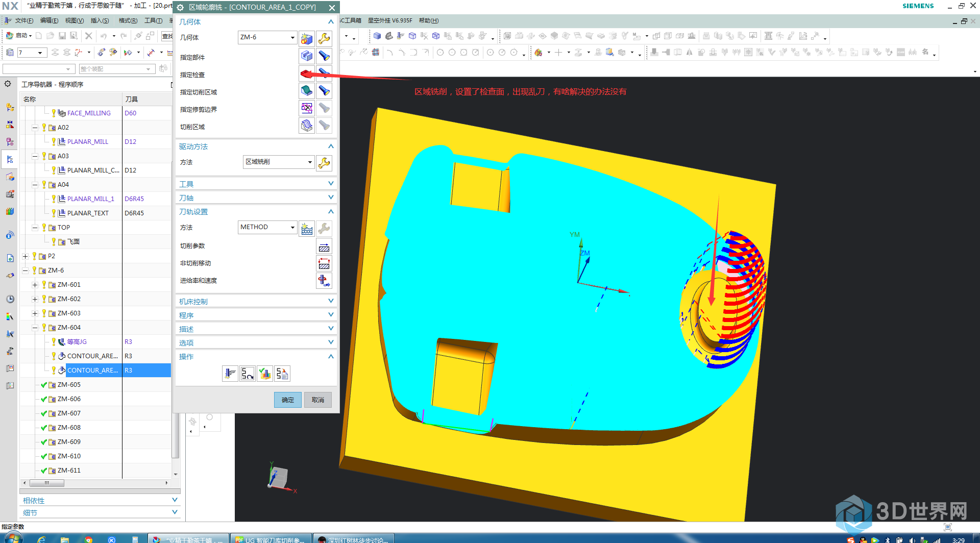Click the 名称 column header
This screenshot has height=543, width=980.
(x=71, y=99)
